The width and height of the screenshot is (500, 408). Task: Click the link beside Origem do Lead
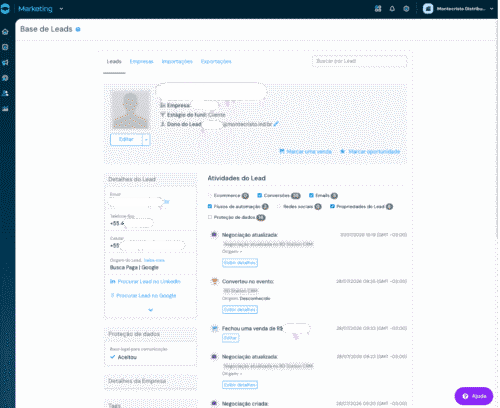(x=154, y=260)
